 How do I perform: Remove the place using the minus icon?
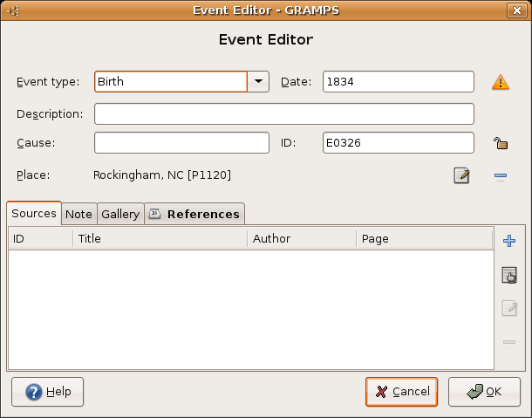point(501,175)
